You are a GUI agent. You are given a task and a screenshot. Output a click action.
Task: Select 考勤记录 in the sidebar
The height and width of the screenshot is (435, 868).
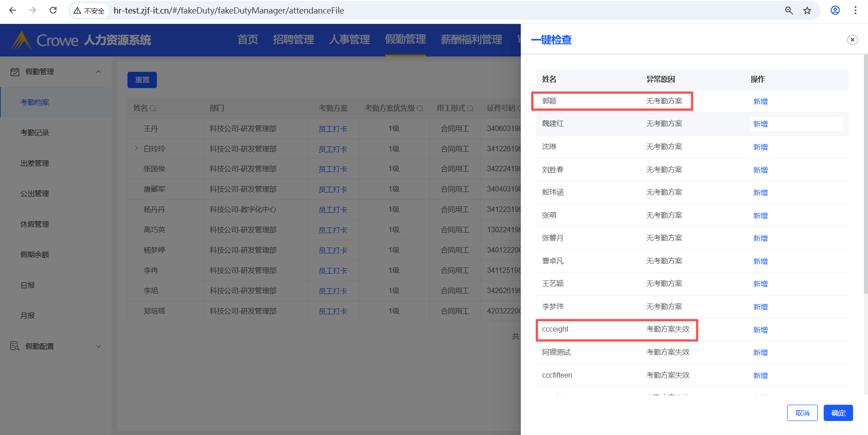pyautogui.click(x=35, y=133)
